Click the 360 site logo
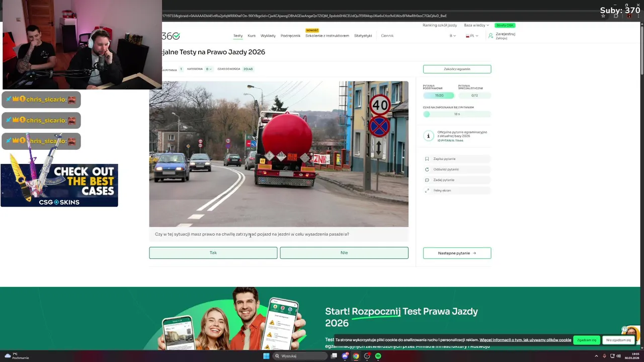644x362 pixels. coord(171,36)
